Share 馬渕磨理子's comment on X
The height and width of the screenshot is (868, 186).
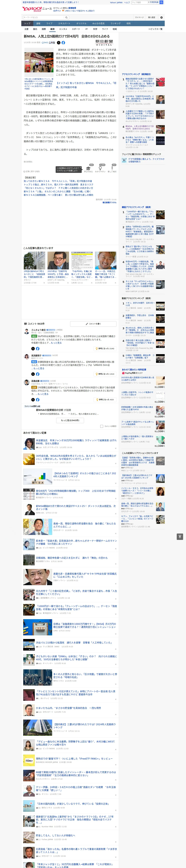point(33,374)
